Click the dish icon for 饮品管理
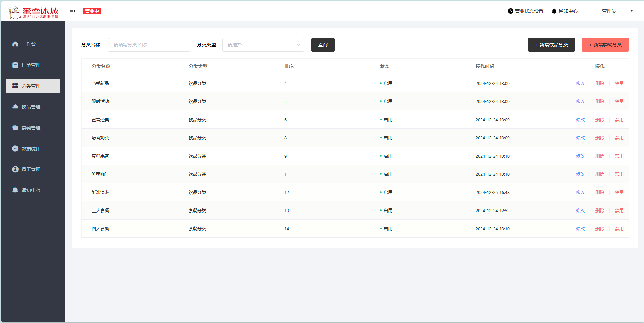The image size is (644, 323). (15, 107)
